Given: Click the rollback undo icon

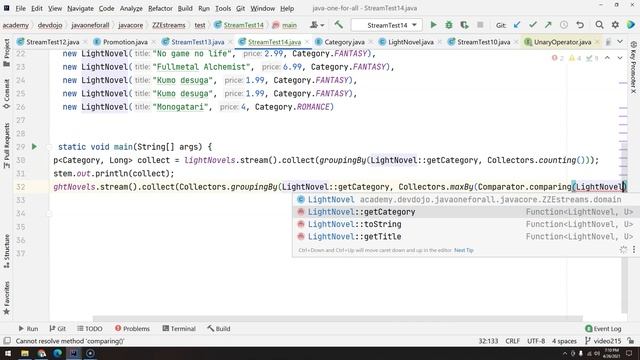Looking at the screenshot, I should tap(580, 25).
